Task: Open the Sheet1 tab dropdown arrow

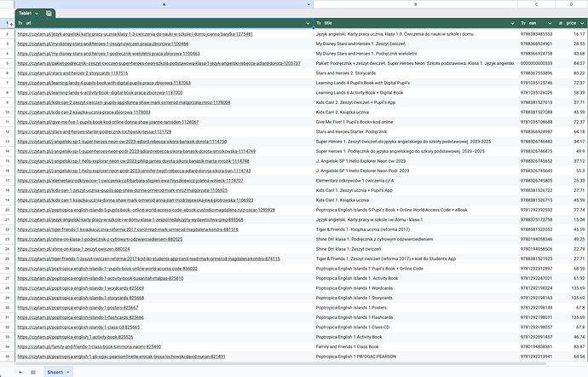Action: (68, 373)
